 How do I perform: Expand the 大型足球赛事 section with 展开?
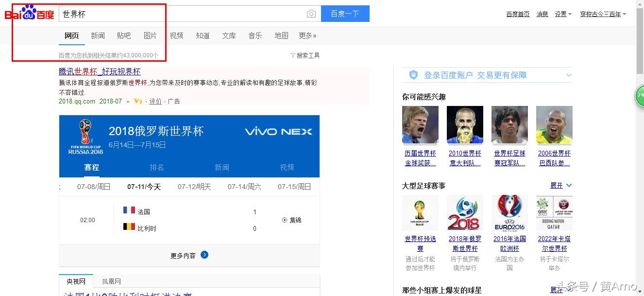pyautogui.click(x=561, y=186)
